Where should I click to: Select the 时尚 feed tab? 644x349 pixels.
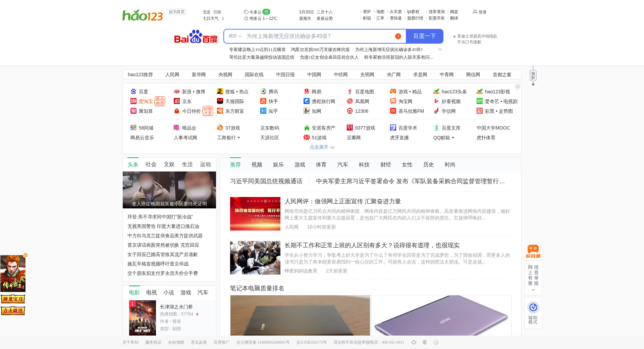[x=450, y=165]
